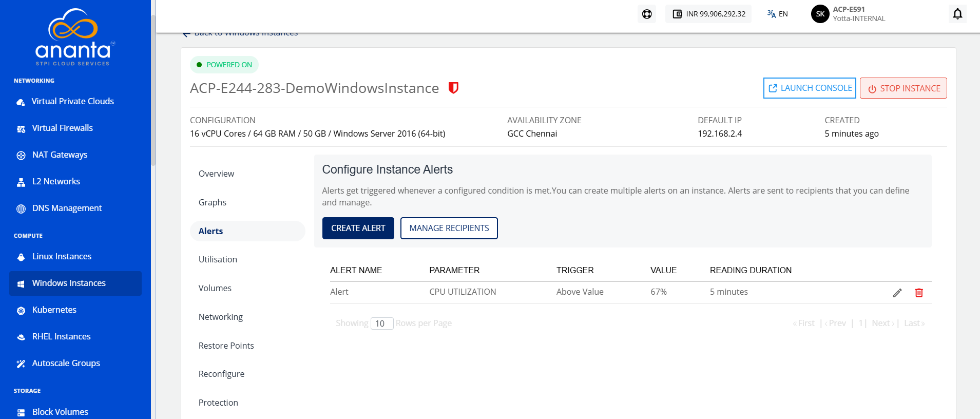980x419 pixels.
Task: Click the red protection shield icon
Action: tap(453, 88)
